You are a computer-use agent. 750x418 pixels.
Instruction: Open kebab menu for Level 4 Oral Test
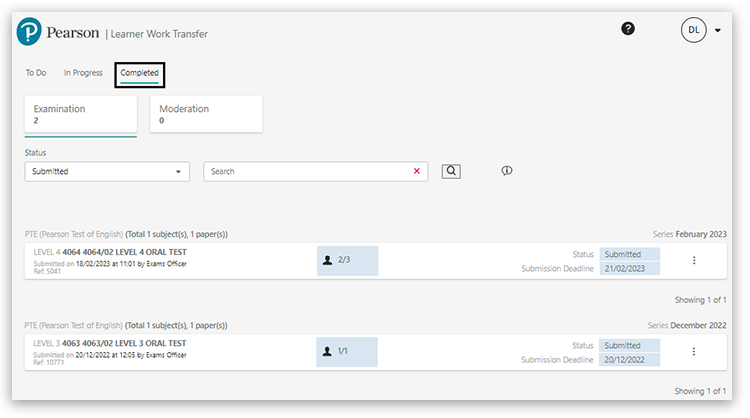(x=694, y=261)
